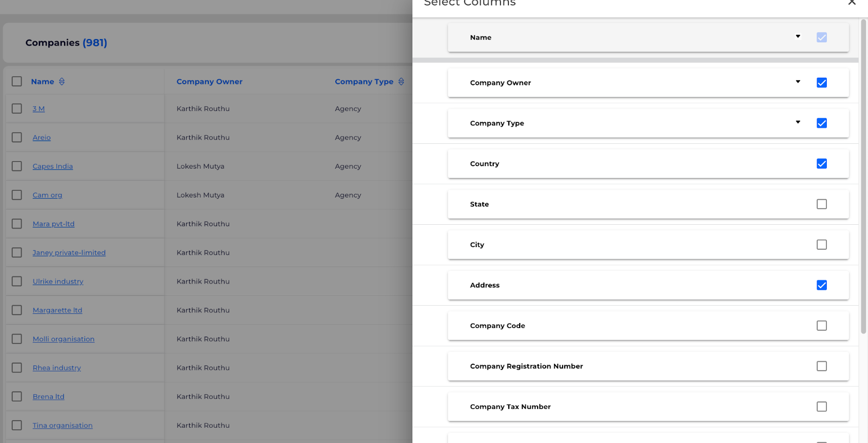Close the Select Columns panel
The width and height of the screenshot is (868, 443).
coord(852,2)
